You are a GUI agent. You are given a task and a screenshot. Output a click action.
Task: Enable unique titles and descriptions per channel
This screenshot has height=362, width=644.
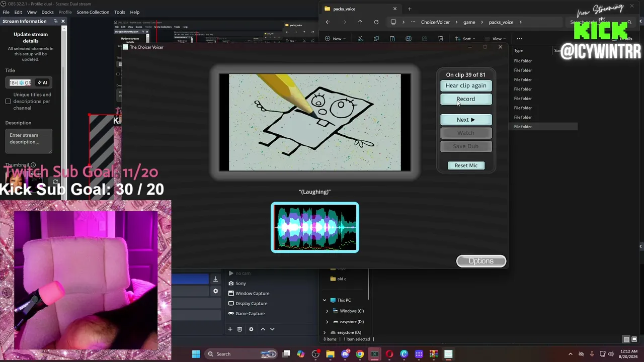(x=8, y=102)
